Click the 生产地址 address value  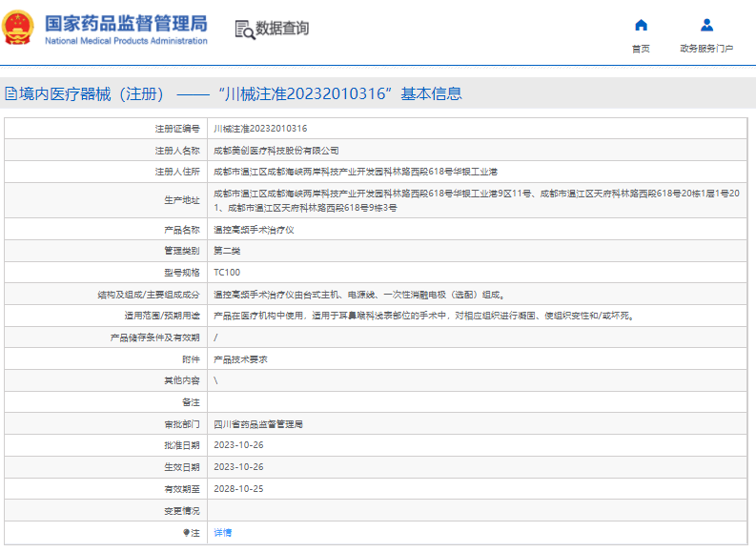coord(477,200)
